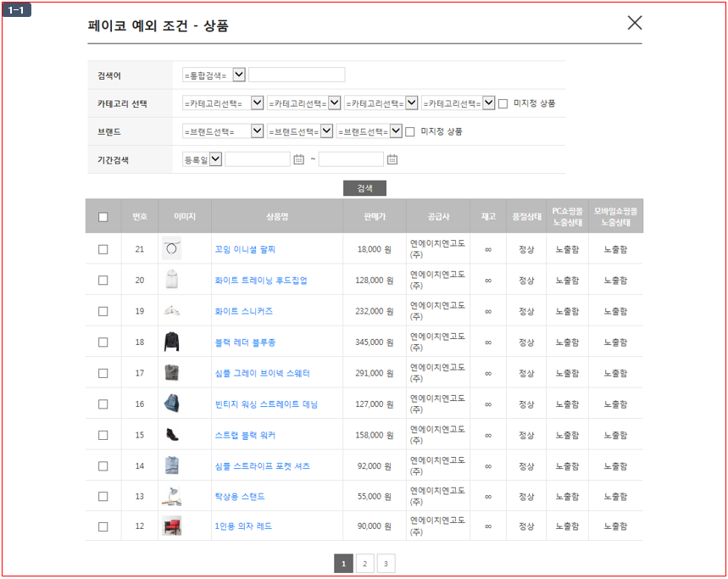Check the row for 심플 스트라이프 포켓 셔츠
The image size is (728, 579).
(103, 465)
